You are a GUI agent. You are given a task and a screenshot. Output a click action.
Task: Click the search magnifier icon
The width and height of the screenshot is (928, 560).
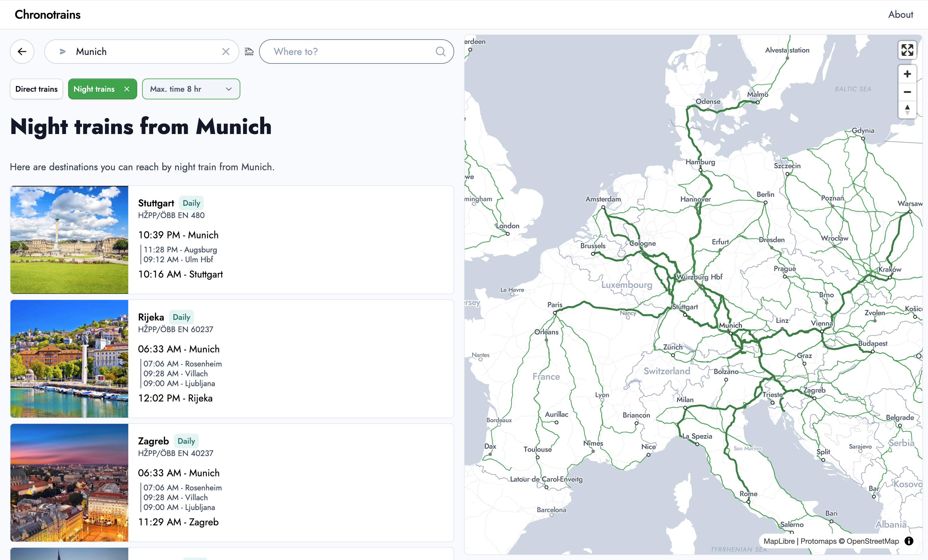440,52
